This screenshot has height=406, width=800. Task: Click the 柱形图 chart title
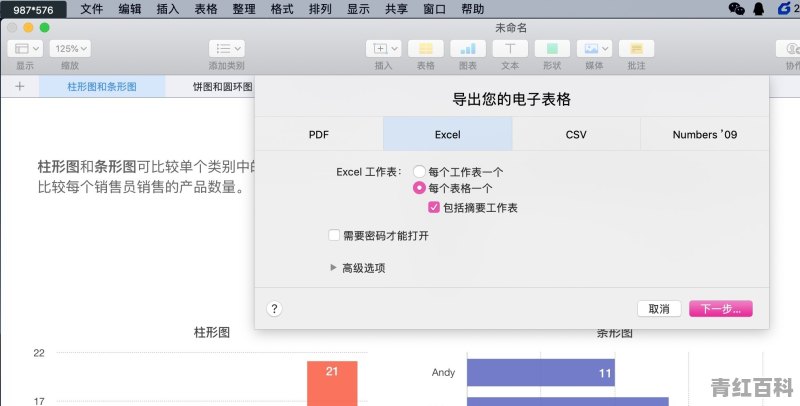[x=212, y=333]
